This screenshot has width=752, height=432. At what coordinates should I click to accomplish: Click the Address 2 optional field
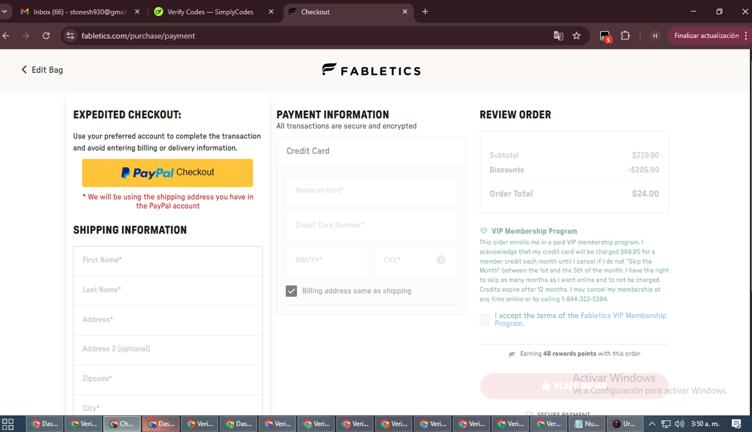pos(168,350)
